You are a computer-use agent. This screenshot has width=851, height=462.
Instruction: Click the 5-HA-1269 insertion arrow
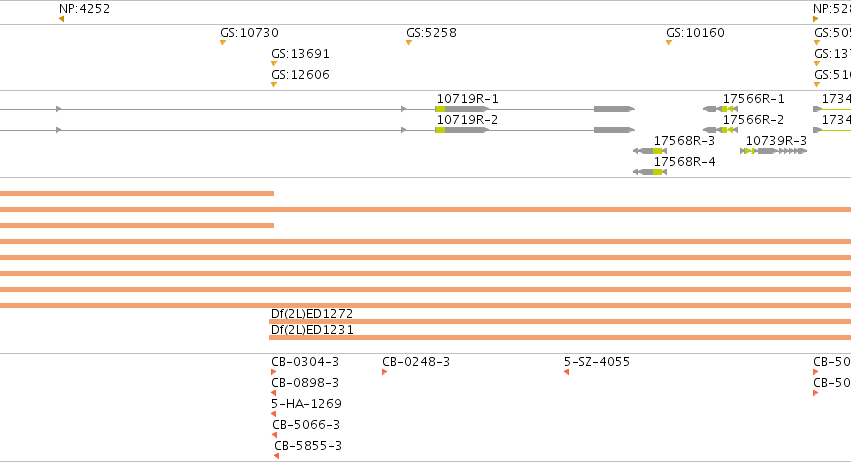point(274,414)
